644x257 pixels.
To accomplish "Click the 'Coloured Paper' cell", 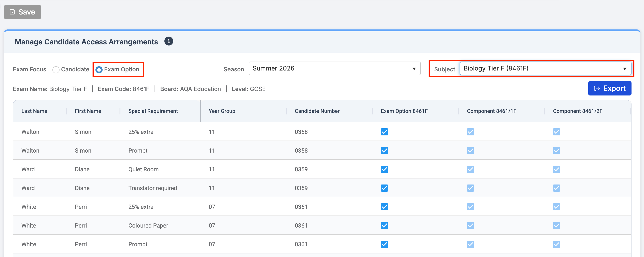I will coord(148,226).
